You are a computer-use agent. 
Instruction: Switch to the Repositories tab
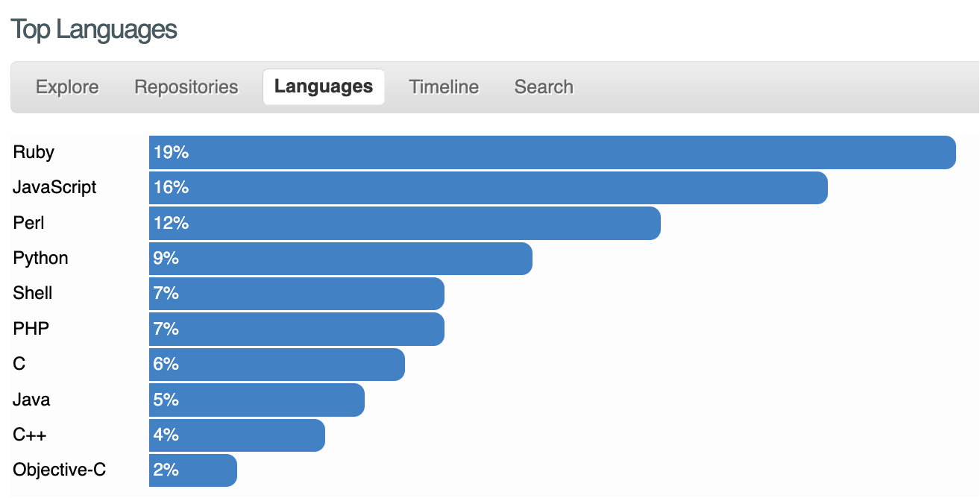tap(186, 87)
